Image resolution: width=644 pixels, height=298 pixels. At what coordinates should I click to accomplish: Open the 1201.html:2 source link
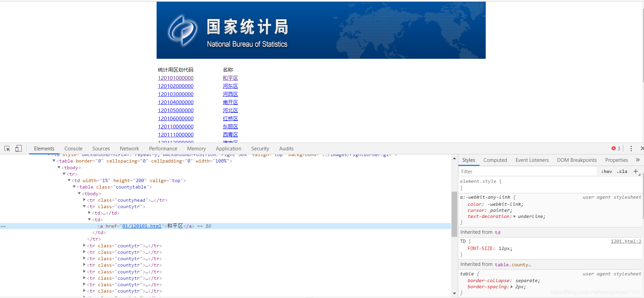click(626, 241)
